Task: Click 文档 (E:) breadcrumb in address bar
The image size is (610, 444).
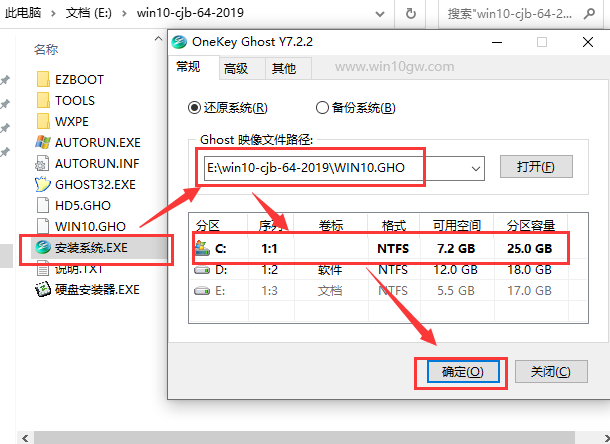Action: pyautogui.click(x=89, y=13)
